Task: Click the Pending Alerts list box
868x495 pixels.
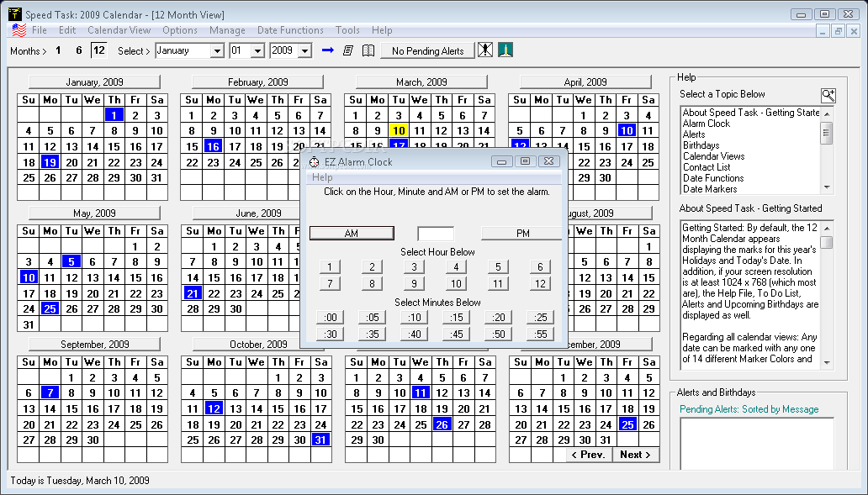Action: pos(757,444)
